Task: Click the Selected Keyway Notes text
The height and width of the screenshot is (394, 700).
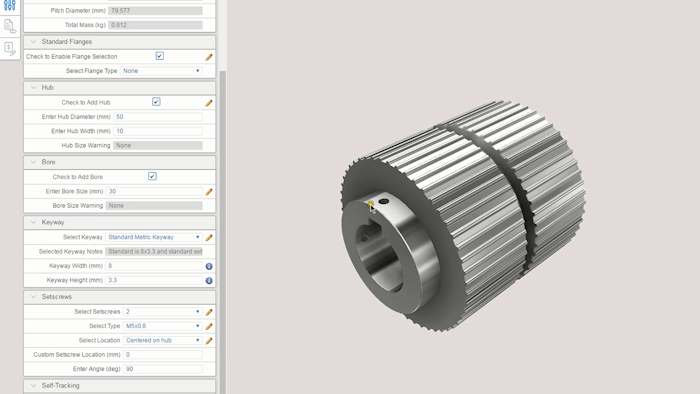Action: click(x=154, y=252)
